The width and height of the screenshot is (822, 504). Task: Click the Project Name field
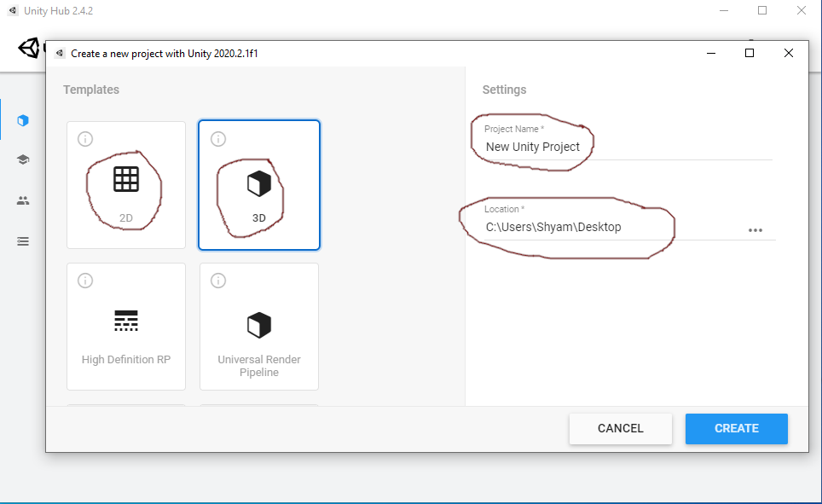(x=628, y=147)
